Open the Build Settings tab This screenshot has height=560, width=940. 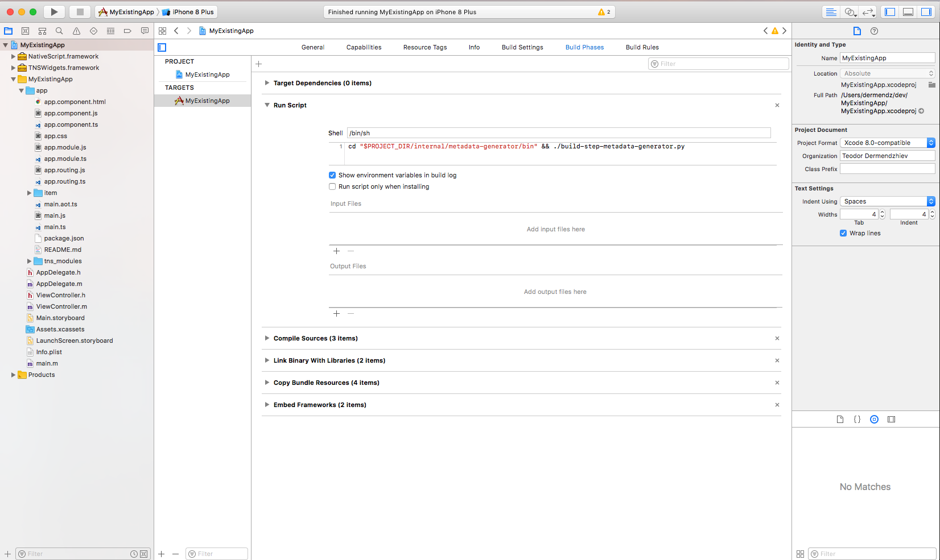coord(522,47)
